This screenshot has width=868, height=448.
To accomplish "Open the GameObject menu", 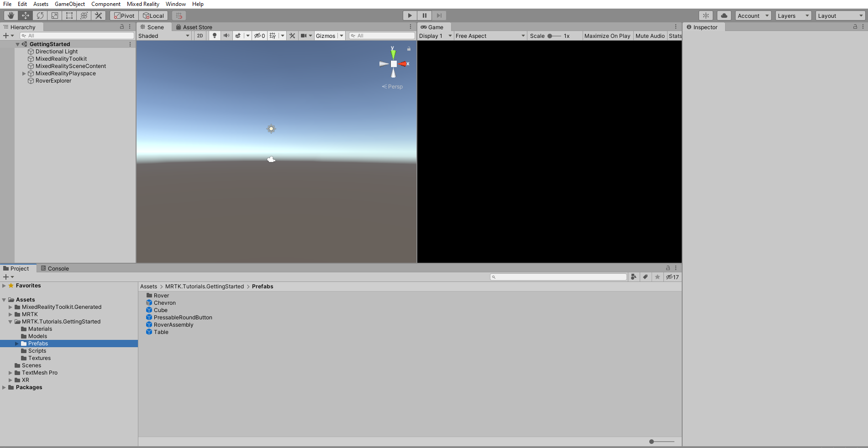I will click(70, 4).
